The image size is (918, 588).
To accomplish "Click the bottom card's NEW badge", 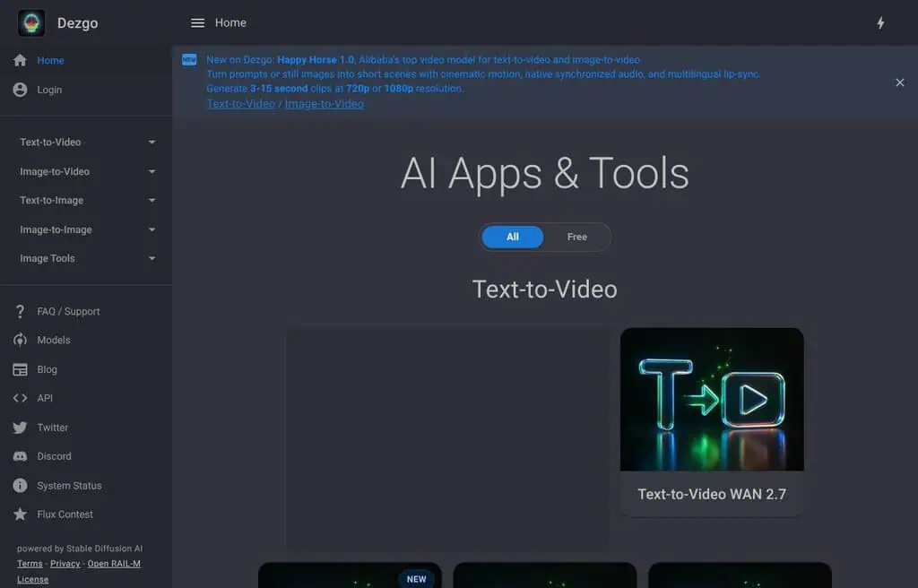I will 416,579.
